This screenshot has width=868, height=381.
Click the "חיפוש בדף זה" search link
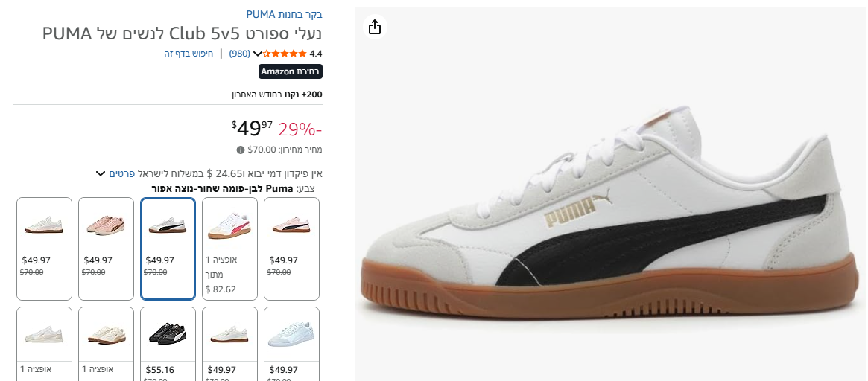pos(189,54)
